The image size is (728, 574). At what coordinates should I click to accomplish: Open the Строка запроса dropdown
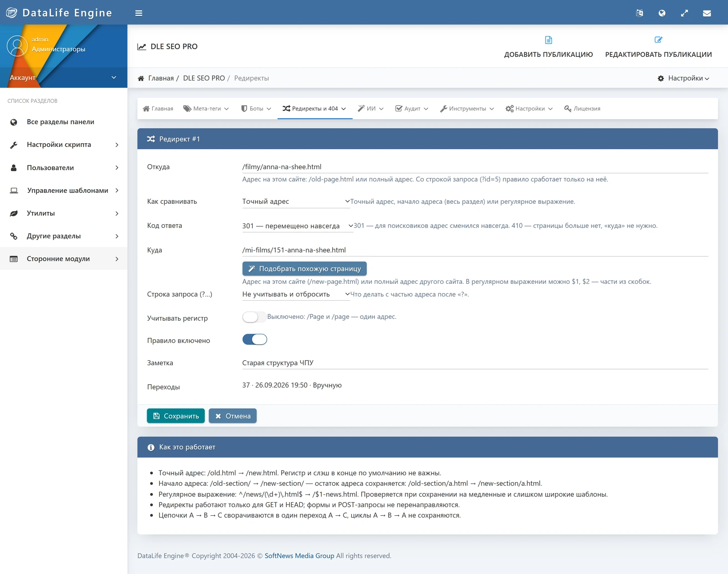click(x=296, y=294)
